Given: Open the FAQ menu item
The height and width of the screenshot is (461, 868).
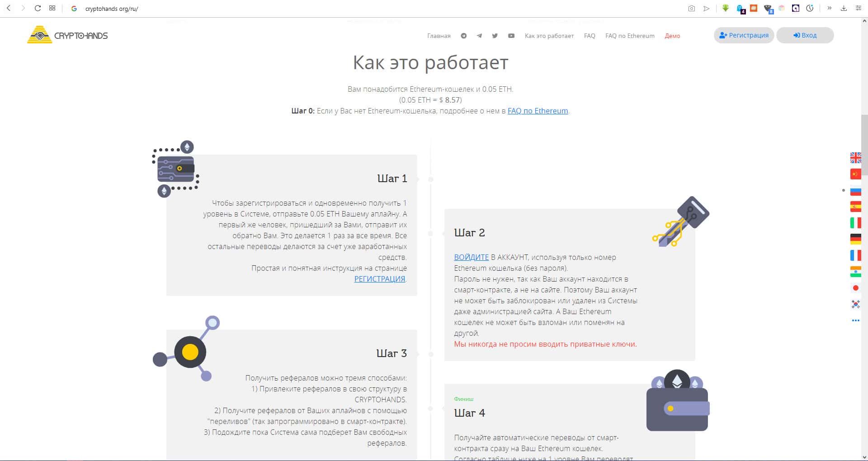Looking at the screenshot, I should click(590, 36).
